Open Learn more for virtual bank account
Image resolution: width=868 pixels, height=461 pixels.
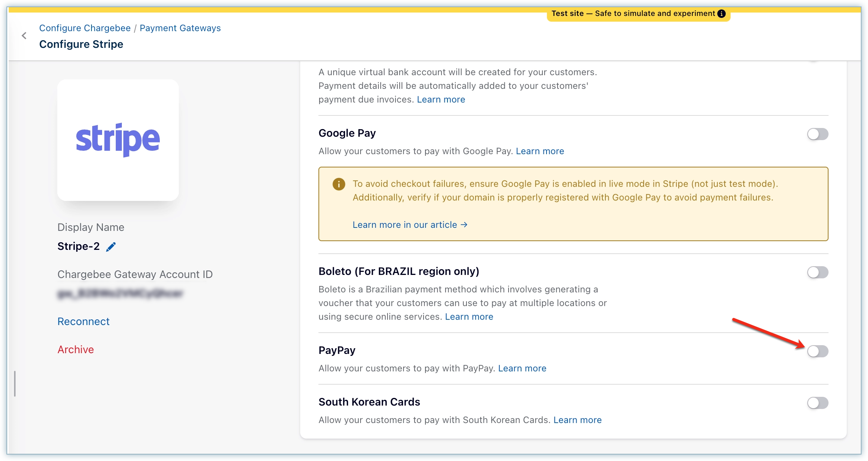(441, 99)
